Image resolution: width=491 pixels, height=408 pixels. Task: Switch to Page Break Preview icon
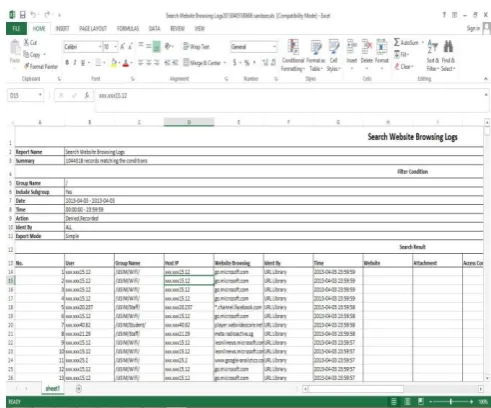tap(421, 402)
